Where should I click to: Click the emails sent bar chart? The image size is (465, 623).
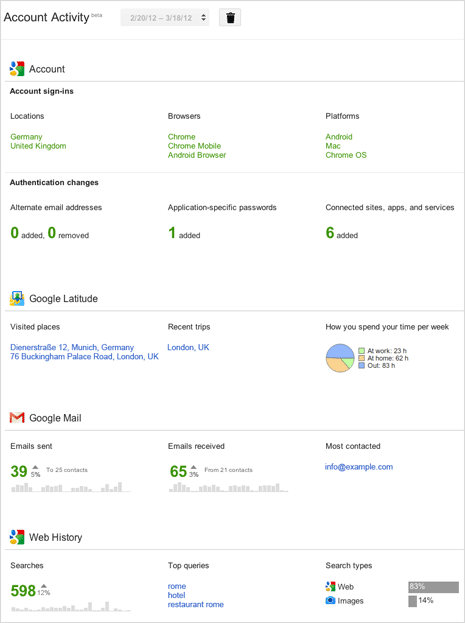tap(71, 487)
